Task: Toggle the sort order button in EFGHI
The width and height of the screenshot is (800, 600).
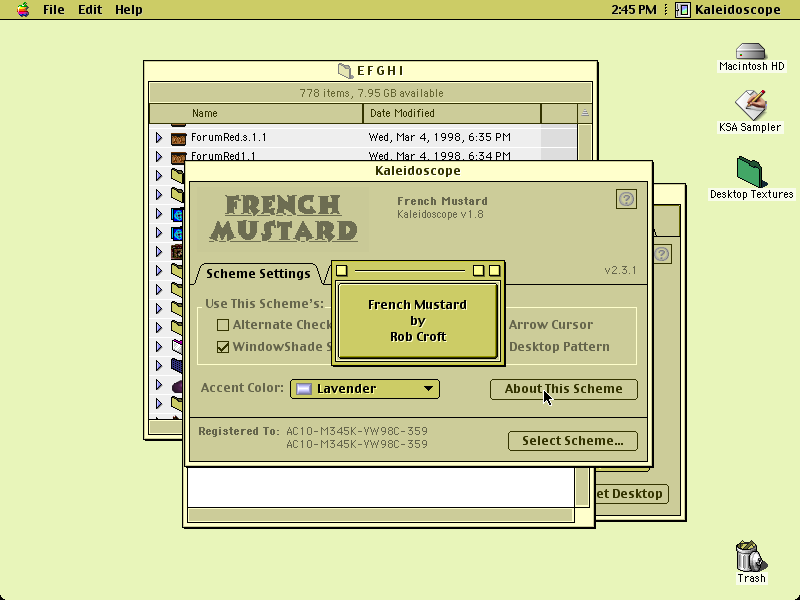Action: [x=585, y=113]
